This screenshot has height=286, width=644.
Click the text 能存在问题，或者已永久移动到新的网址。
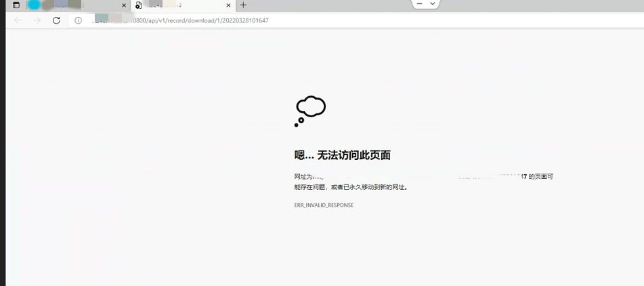(351, 187)
